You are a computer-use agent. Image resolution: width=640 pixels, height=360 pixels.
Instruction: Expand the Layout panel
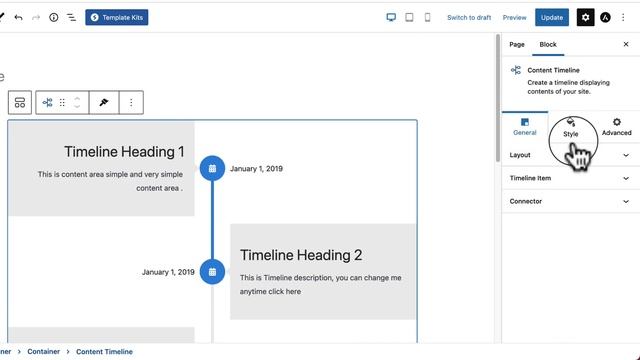tap(570, 155)
